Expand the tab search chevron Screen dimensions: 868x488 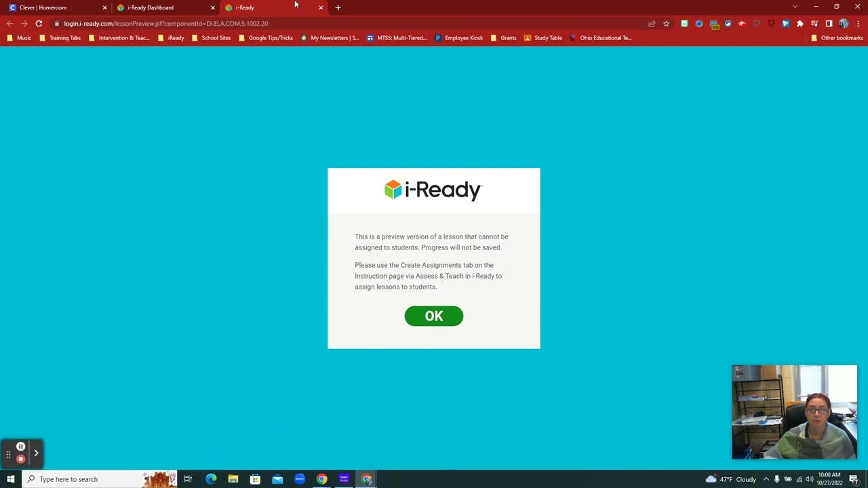(795, 7)
